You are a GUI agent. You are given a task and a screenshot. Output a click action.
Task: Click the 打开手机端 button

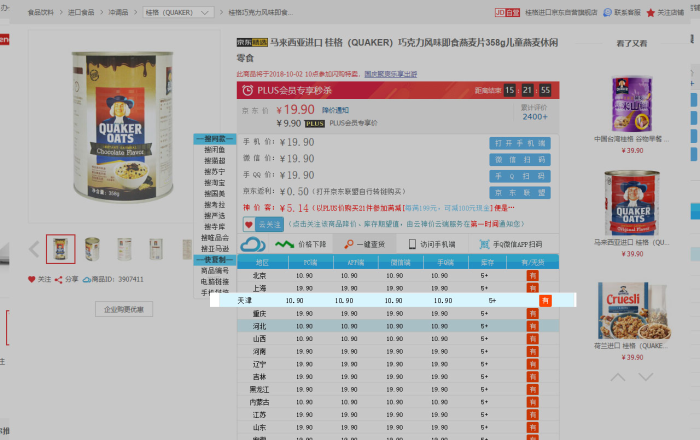(520, 143)
